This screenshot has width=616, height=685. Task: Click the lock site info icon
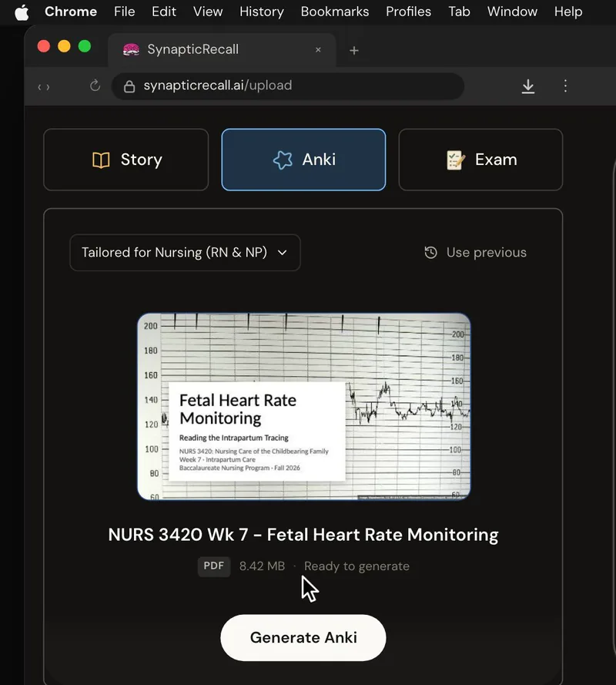click(x=129, y=86)
